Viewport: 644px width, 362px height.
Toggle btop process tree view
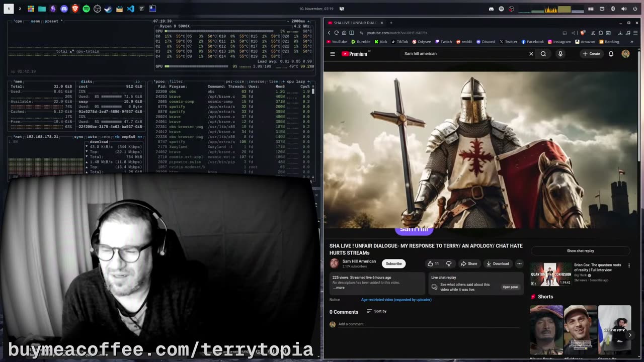point(273,81)
